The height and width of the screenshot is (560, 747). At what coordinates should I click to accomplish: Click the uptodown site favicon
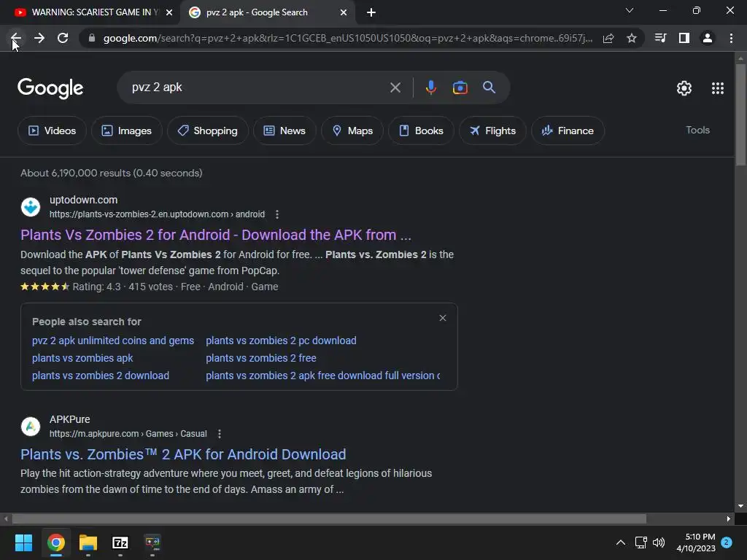(31, 207)
